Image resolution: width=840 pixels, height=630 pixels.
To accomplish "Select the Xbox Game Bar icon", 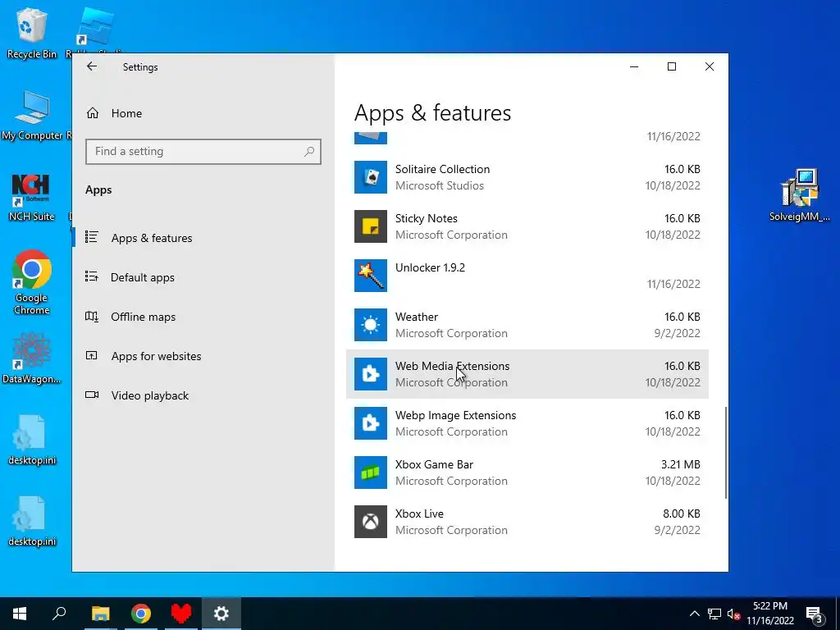I will point(371,472).
